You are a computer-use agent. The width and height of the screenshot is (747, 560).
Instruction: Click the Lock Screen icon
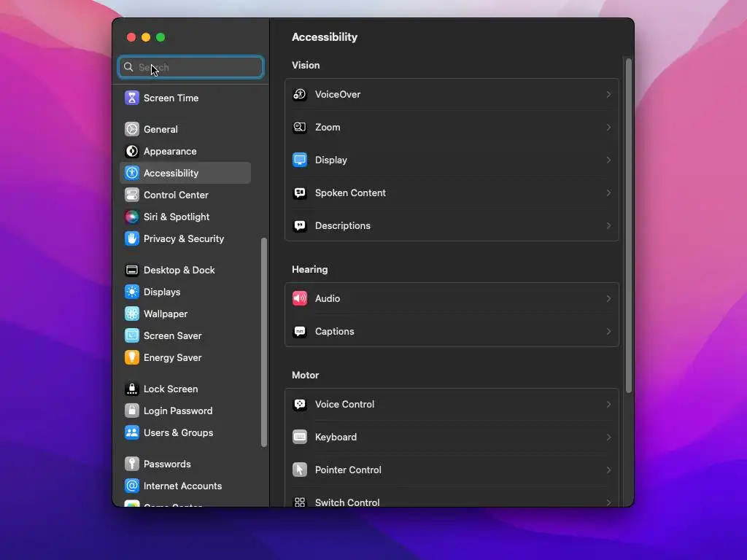[132, 389]
